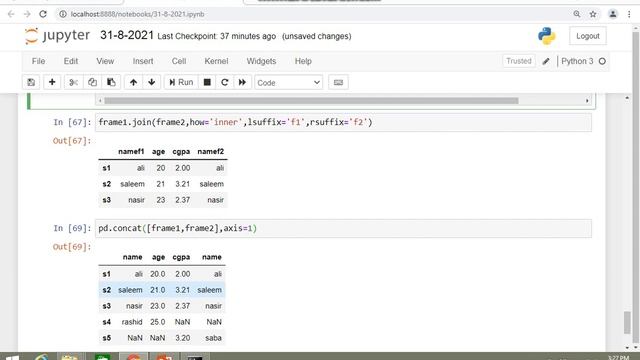This screenshot has height=360, width=640.
Task: Click the browser address bar URL
Action: (x=138, y=14)
